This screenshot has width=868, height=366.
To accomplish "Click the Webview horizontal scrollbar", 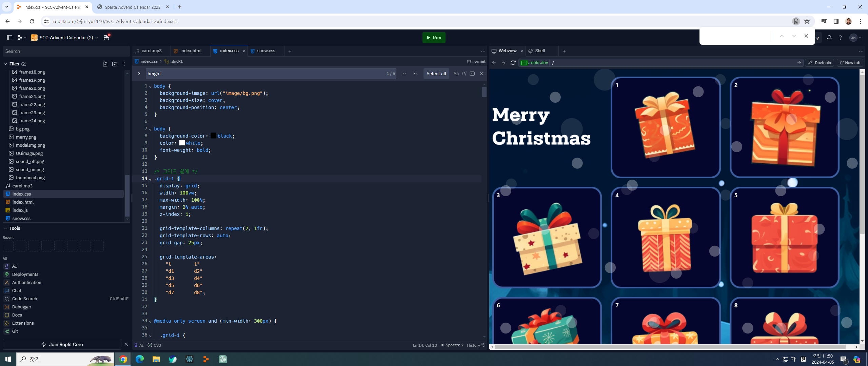I will tap(670, 347).
